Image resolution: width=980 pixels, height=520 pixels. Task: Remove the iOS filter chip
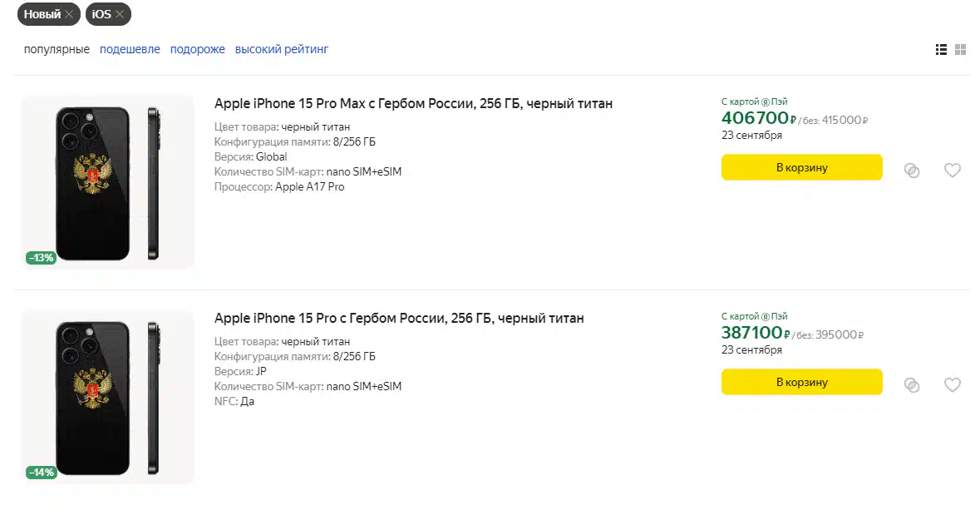pos(120,14)
